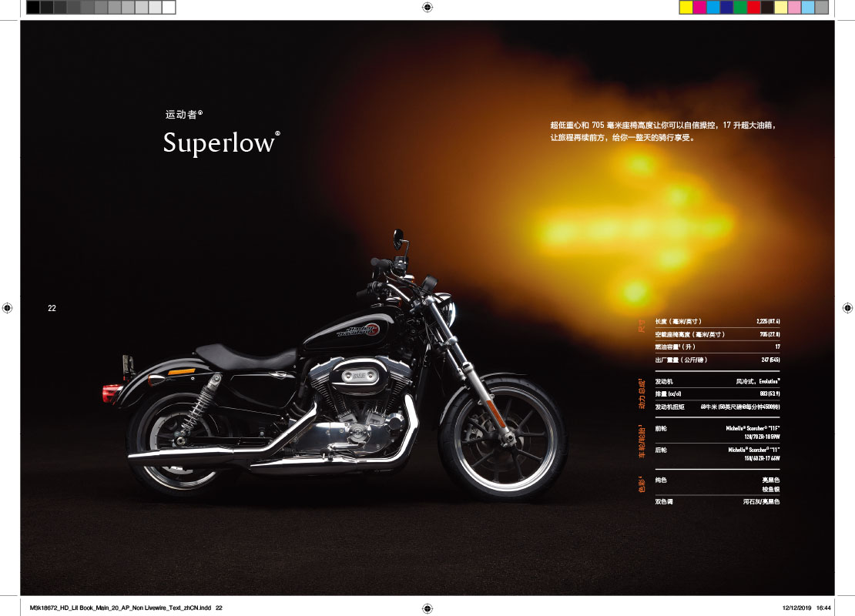Viewport: 855px width, 616px height.
Task: Click the "运动者" heading text
Action: [181, 115]
